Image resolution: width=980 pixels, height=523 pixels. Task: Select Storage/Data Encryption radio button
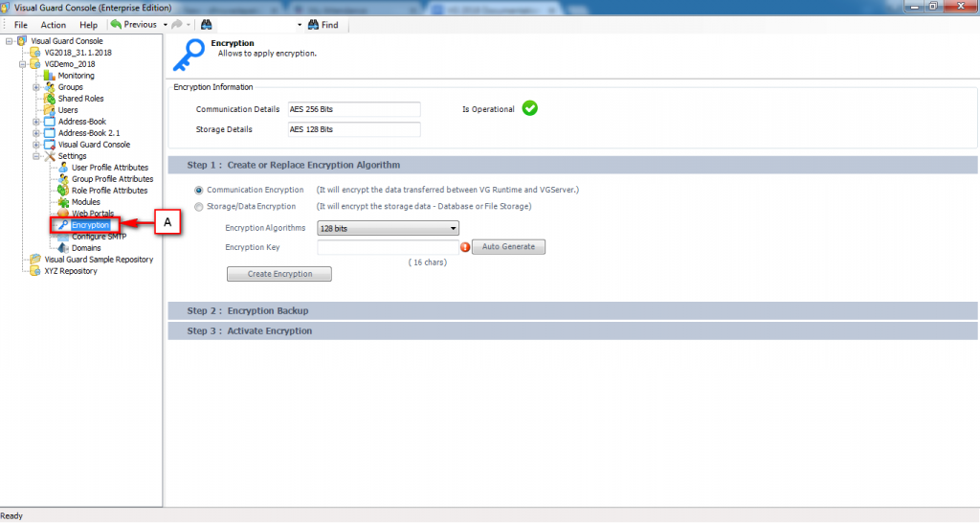199,206
